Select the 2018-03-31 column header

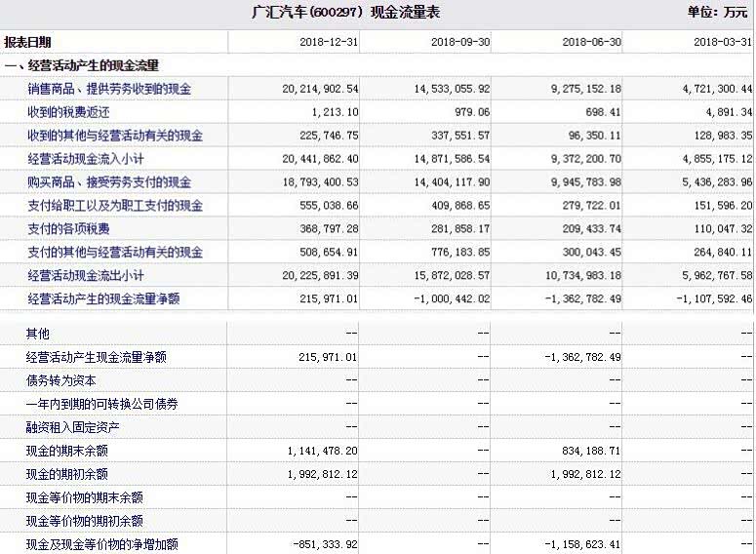tap(723, 43)
